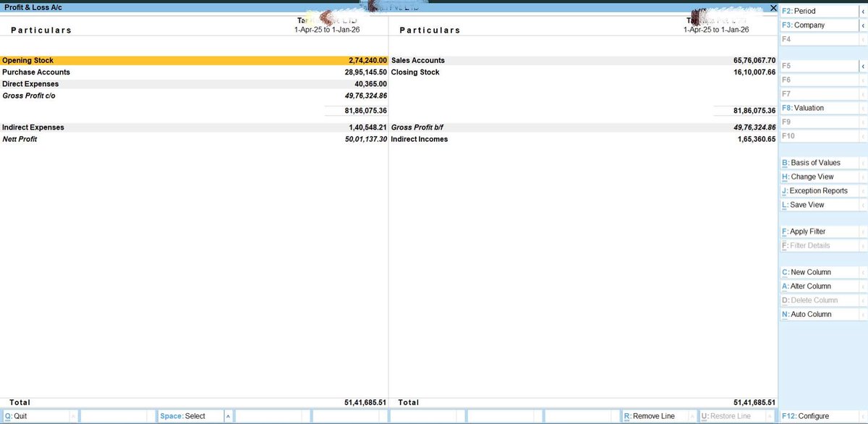Screen dimensions: 868x424
Task: Choose Basis of Values
Action: tap(818, 163)
